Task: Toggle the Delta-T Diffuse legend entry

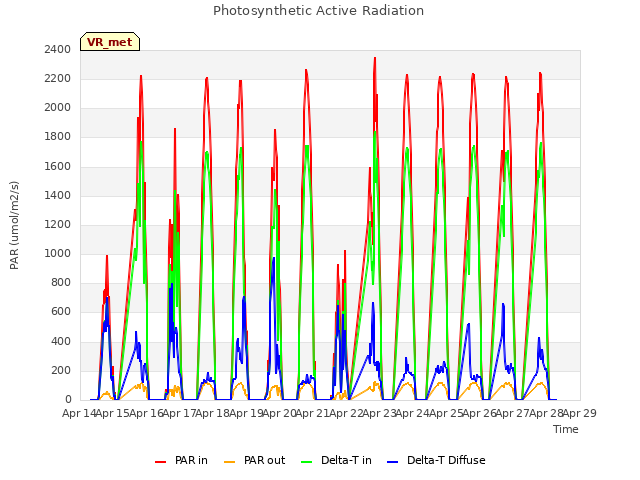Action: (436, 460)
